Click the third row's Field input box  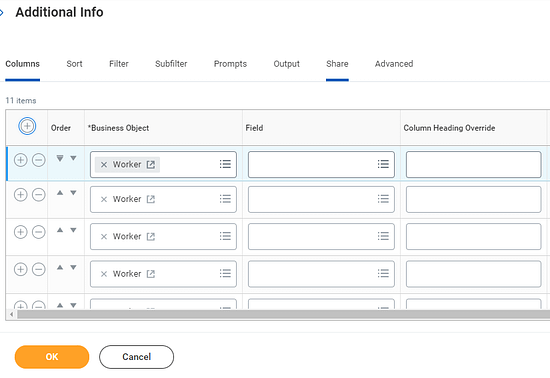click(x=321, y=237)
